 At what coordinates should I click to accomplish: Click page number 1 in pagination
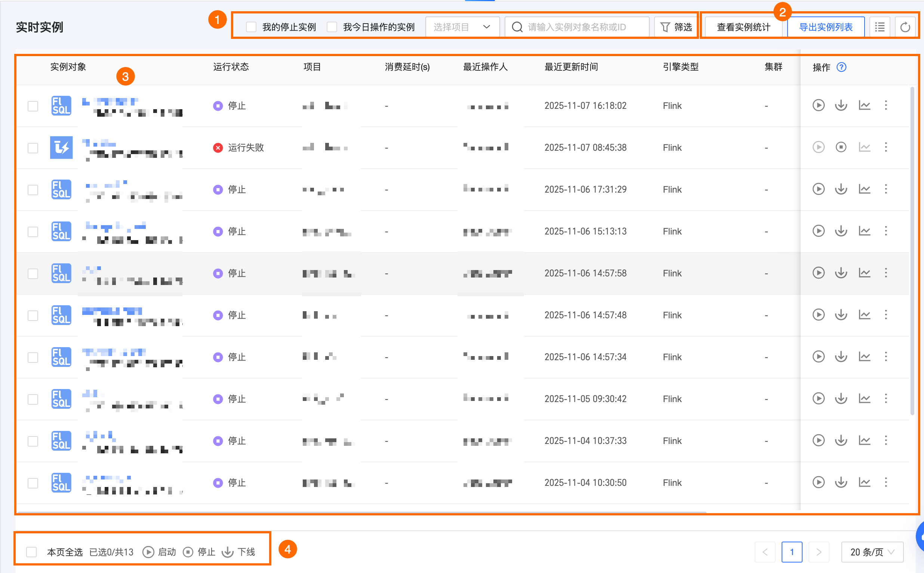tap(791, 552)
